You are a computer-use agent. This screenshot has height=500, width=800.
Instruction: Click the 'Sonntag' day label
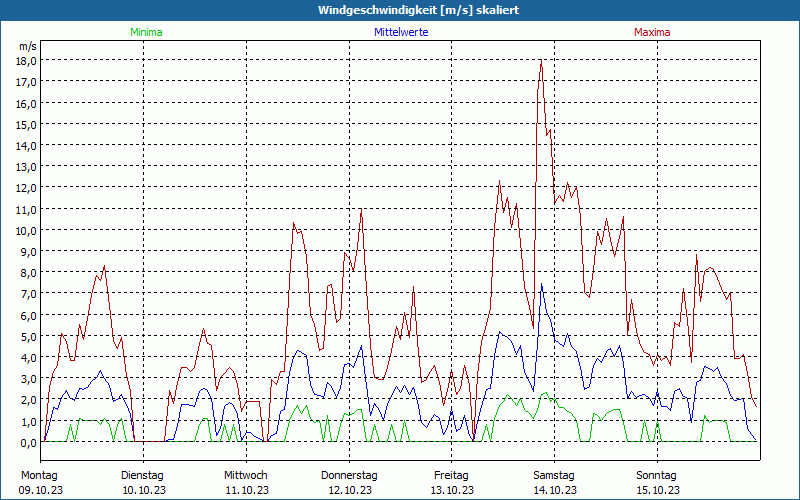[657, 475]
